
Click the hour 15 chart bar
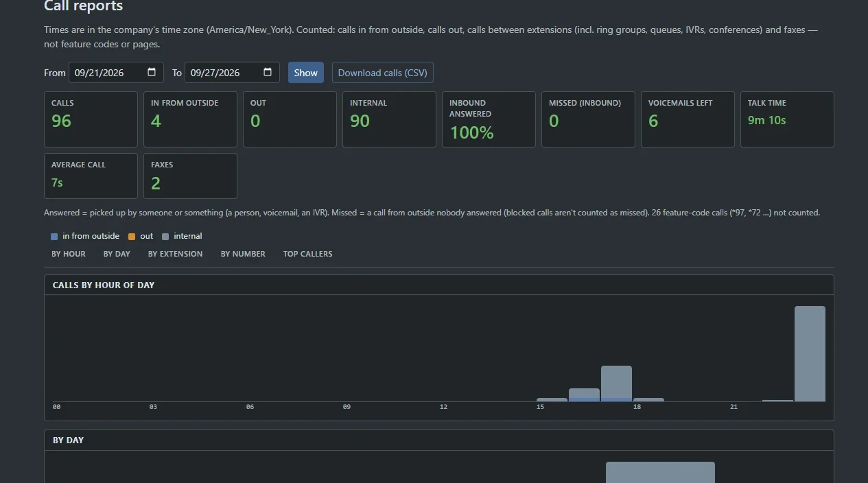coord(552,399)
